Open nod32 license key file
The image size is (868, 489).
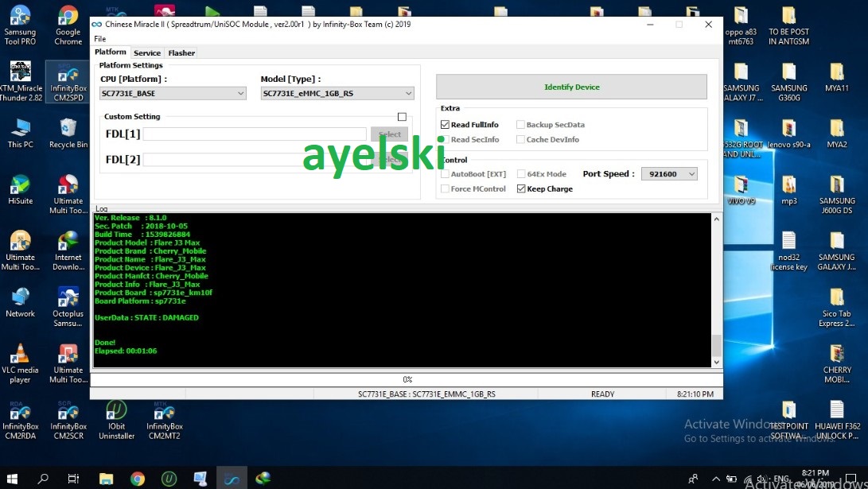(789, 250)
